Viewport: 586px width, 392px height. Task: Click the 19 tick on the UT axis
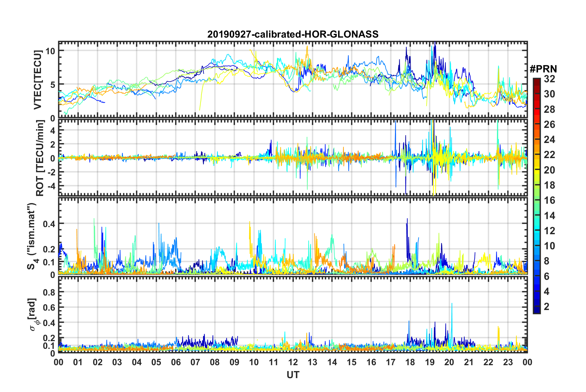(x=429, y=362)
